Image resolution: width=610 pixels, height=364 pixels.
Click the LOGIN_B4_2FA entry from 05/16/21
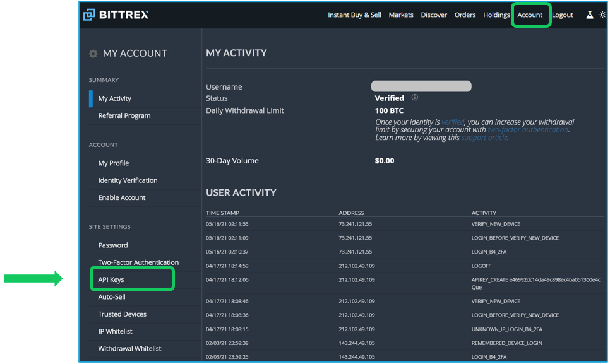(x=489, y=252)
